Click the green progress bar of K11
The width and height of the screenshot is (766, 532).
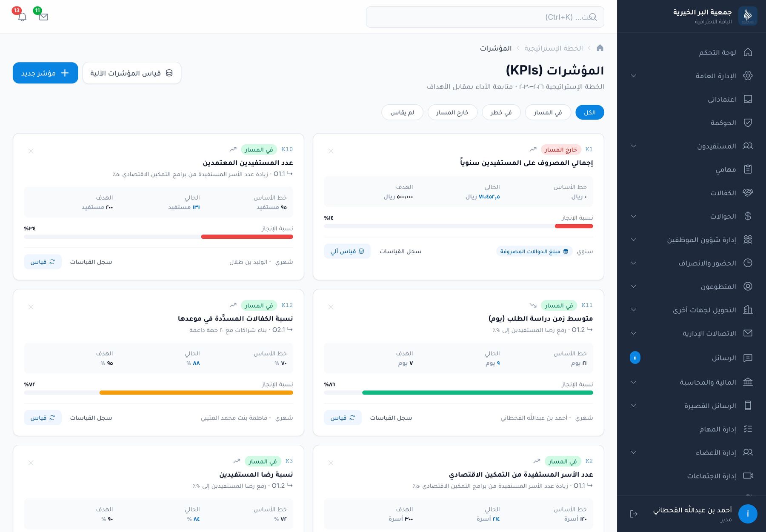coord(477,393)
